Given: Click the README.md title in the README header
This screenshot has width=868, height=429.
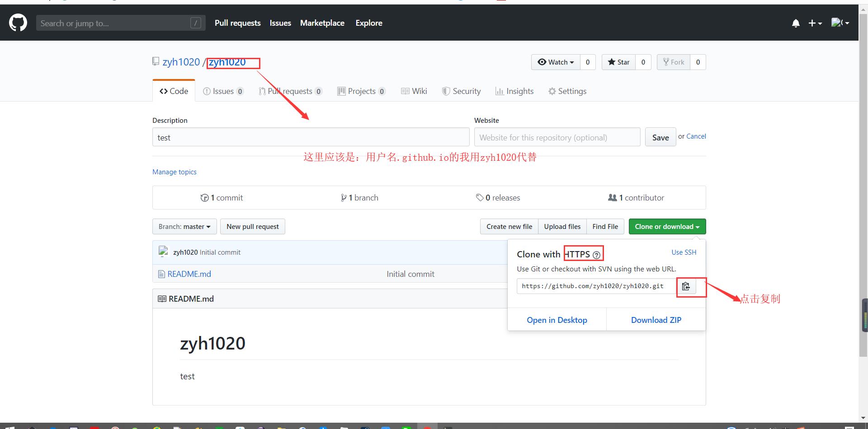Looking at the screenshot, I should tap(191, 299).
